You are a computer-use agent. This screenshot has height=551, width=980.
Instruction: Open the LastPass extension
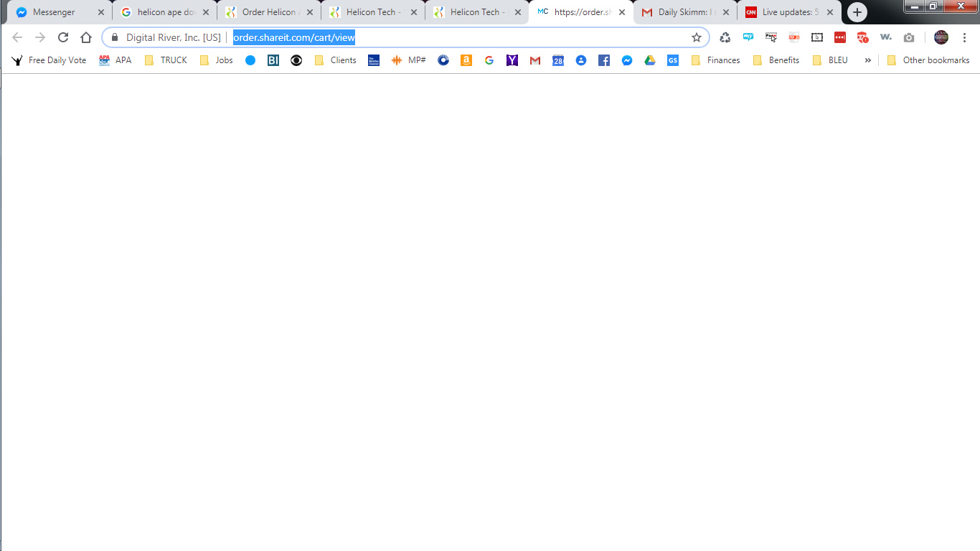coord(839,37)
